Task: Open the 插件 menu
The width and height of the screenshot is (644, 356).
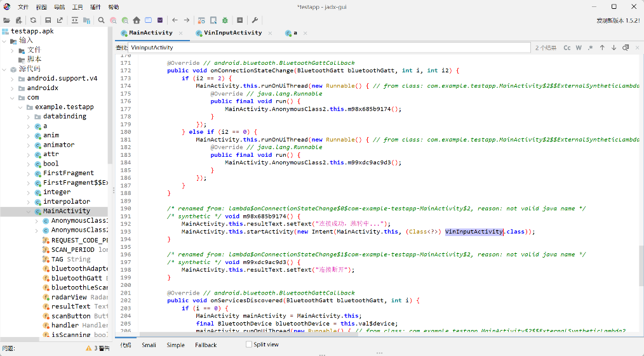Action: 96,7
